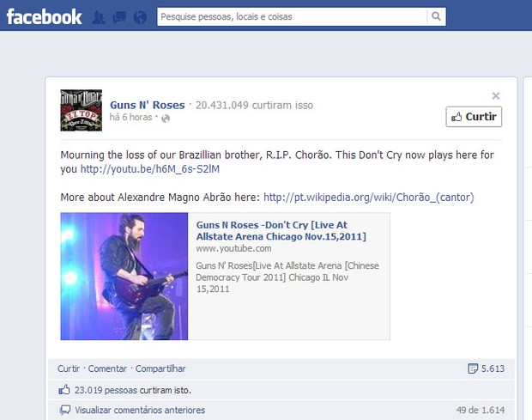This screenshot has height=420, width=532.
Task: Dismiss the post with the X
Action: click(496, 96)
